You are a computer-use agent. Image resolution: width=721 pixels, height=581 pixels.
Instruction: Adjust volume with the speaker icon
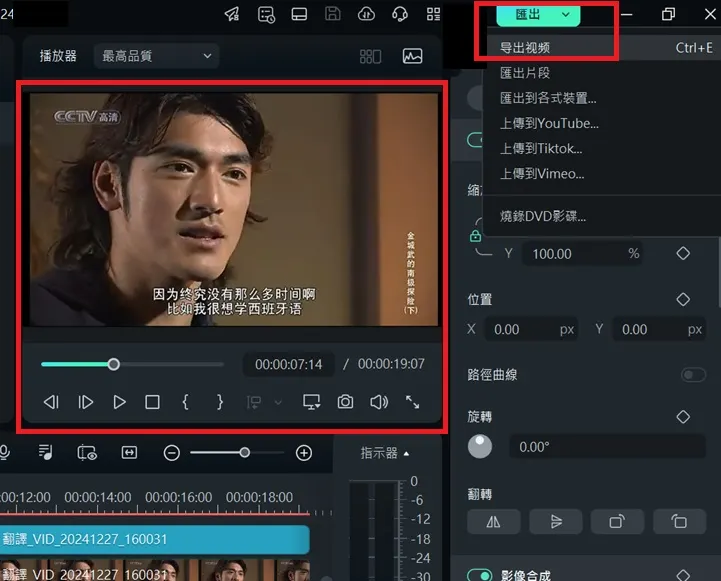click(x=379, y=402)
